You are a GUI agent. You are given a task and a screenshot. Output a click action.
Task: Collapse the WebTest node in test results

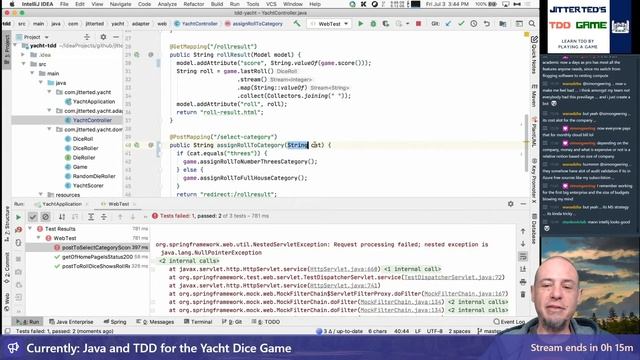pyautogui.click(x=39, y=238)
